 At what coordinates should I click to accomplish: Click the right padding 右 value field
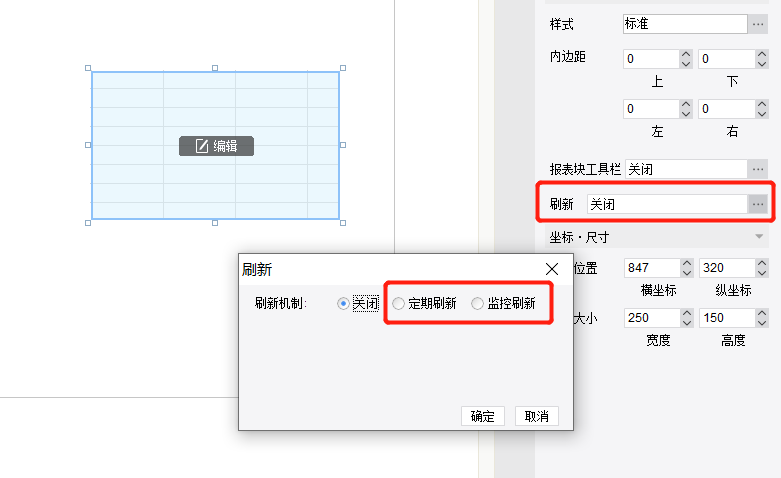(727, 109)
